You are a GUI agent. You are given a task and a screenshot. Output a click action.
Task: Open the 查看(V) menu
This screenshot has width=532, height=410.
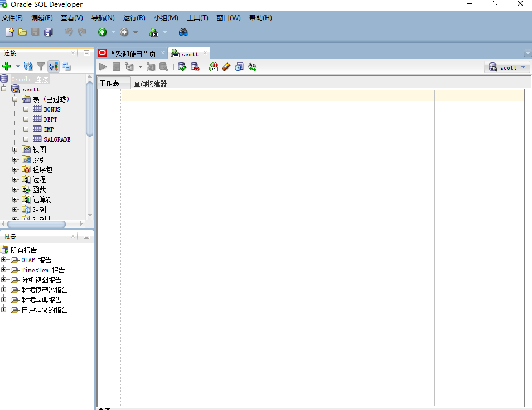tap(71, 18)
